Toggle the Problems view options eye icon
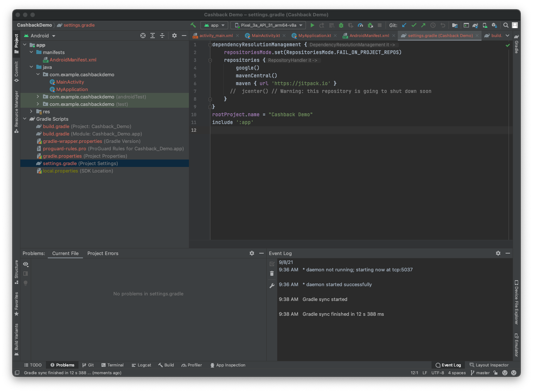Image resolution: width=533 pixels, height=392 pixels. pos(26,264)
